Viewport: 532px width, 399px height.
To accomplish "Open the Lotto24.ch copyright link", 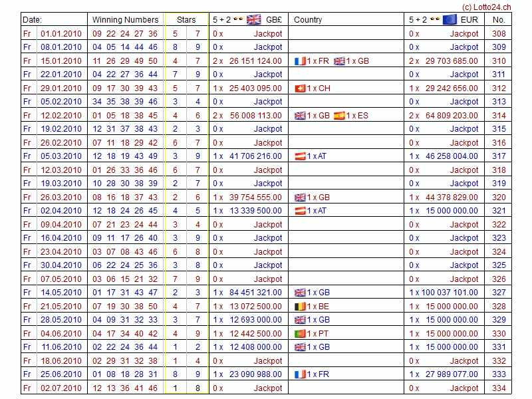I will (486, 7).
